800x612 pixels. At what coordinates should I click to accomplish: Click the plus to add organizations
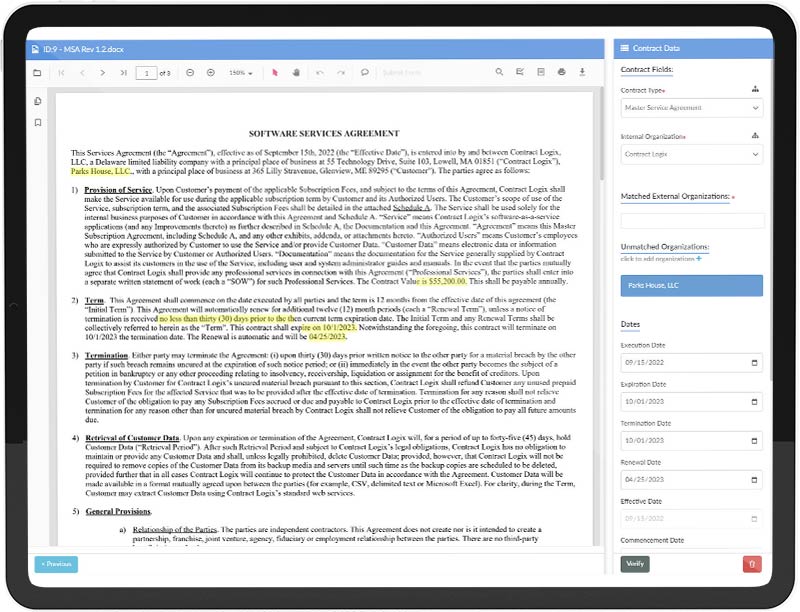699,259
